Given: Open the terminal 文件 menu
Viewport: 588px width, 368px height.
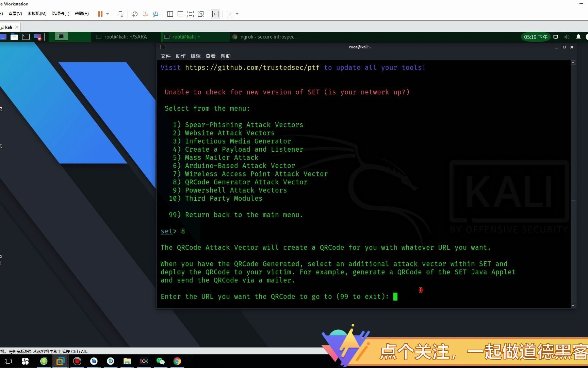Looking at the screenshot, I should click(166, 56).
